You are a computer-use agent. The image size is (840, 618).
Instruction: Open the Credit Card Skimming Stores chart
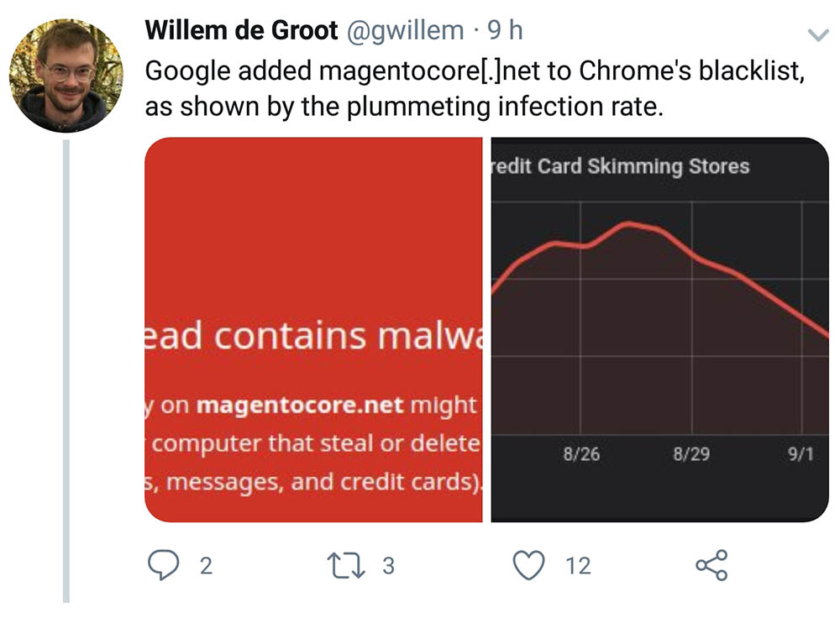click(660, 329)
